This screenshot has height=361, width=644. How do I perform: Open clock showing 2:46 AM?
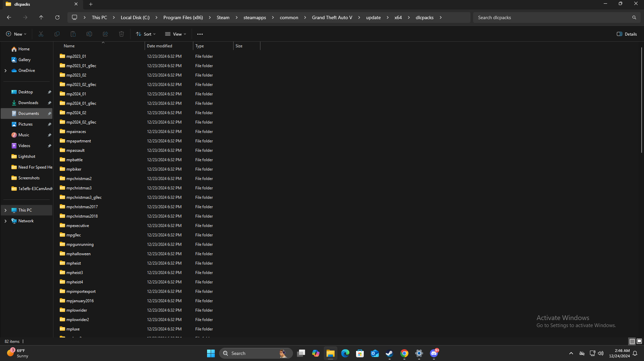[x=620, y=353]
